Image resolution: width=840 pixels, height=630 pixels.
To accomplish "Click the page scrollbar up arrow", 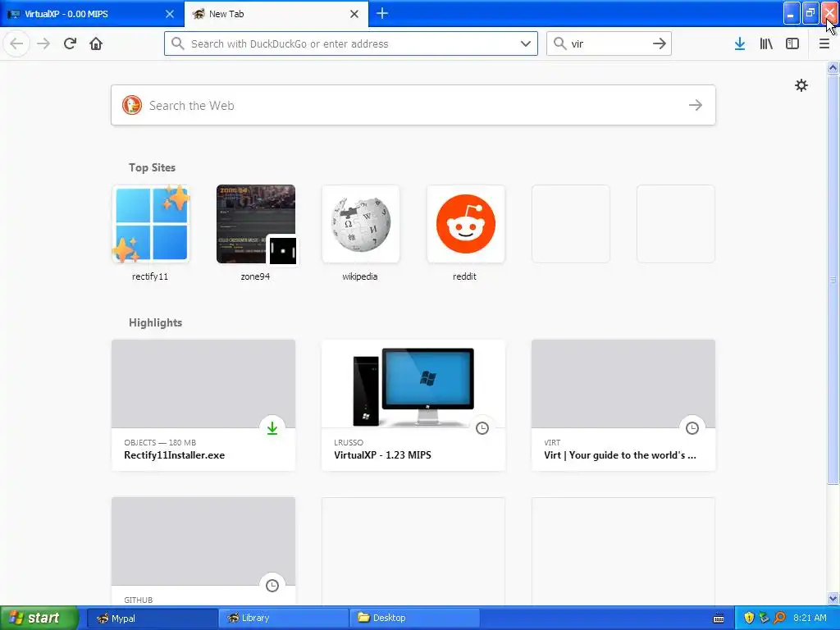I will pyautogui.click(x=833, y=67).
